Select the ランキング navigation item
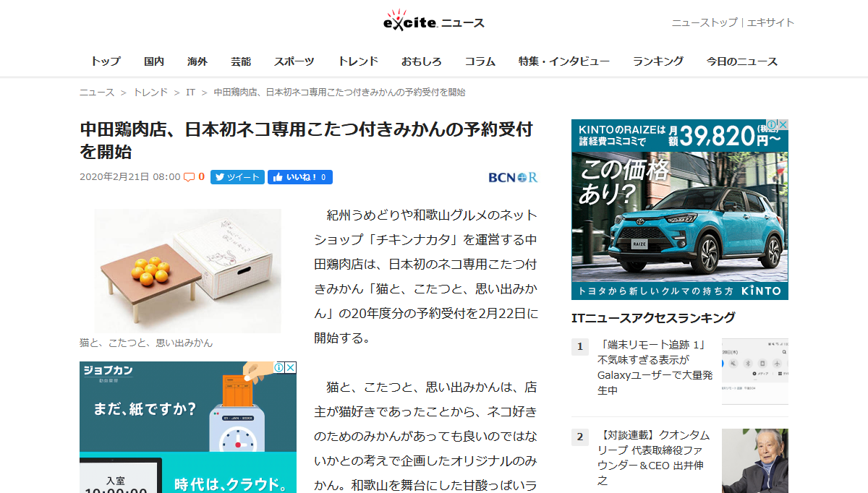 point(658,61)
